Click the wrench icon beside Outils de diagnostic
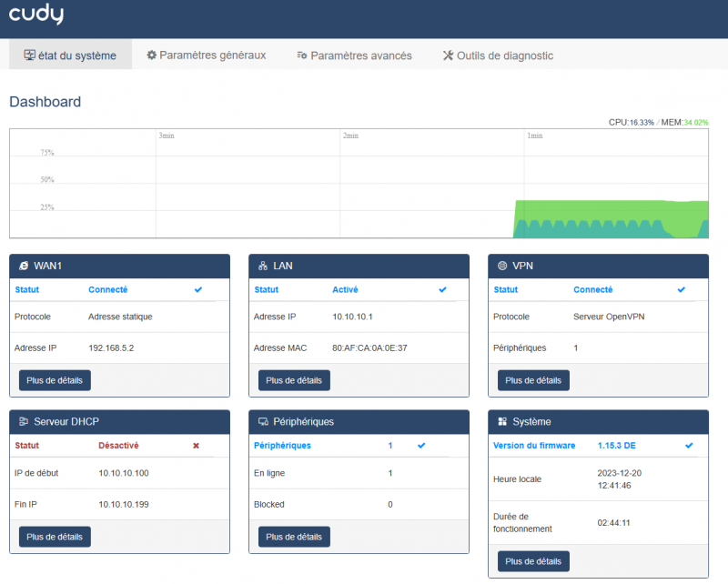 [x=447, y=55]
